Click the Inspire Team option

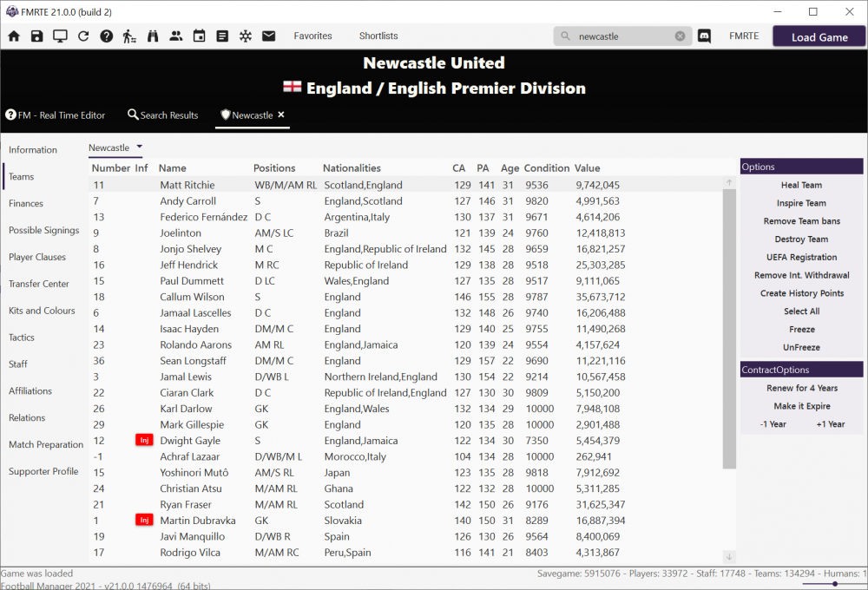coord(801,203)
